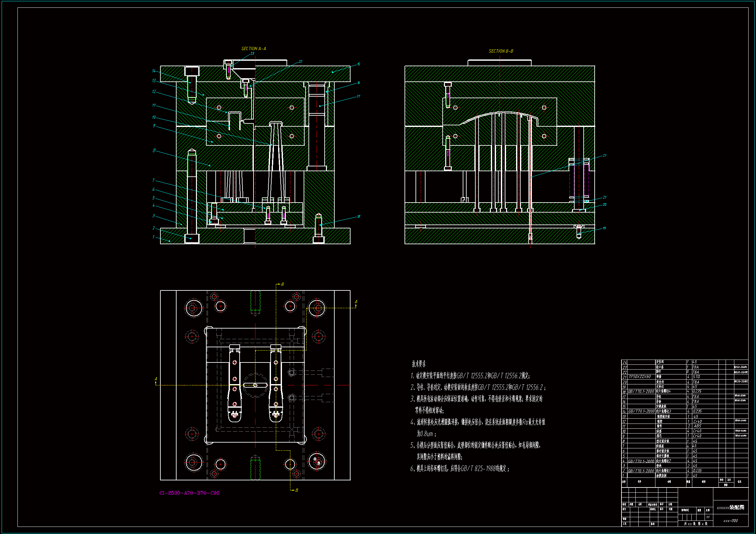The width and height of the screenshot is (756, 534).
Task: Select the CI-2530-A70-B70-C90 magenta text
Action: click(x=189, y=493)
